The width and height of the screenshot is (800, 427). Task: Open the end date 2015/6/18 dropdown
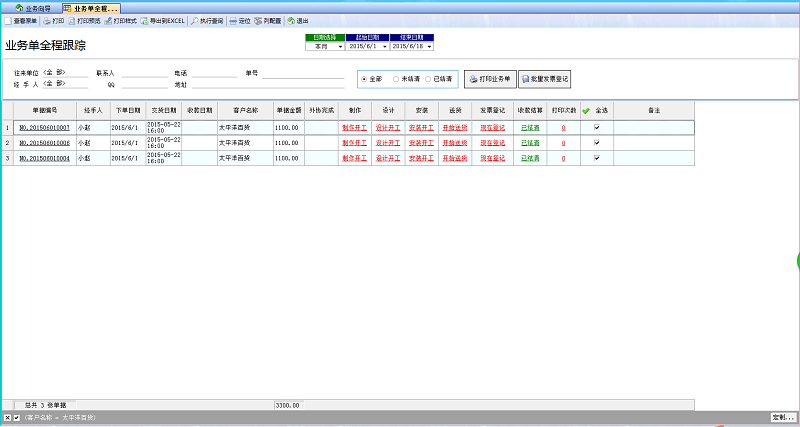tap(429, 46)
